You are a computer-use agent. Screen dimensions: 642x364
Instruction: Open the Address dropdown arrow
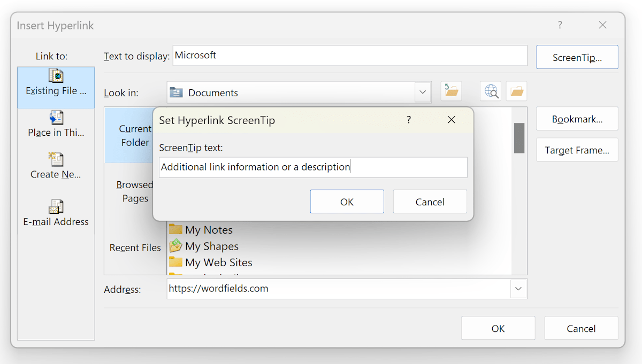click(518, 289)
